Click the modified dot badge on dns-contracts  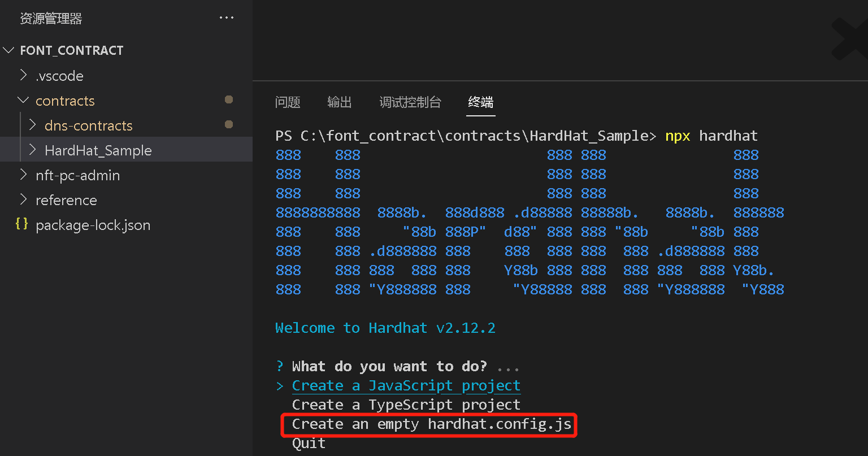click(229, 124)
